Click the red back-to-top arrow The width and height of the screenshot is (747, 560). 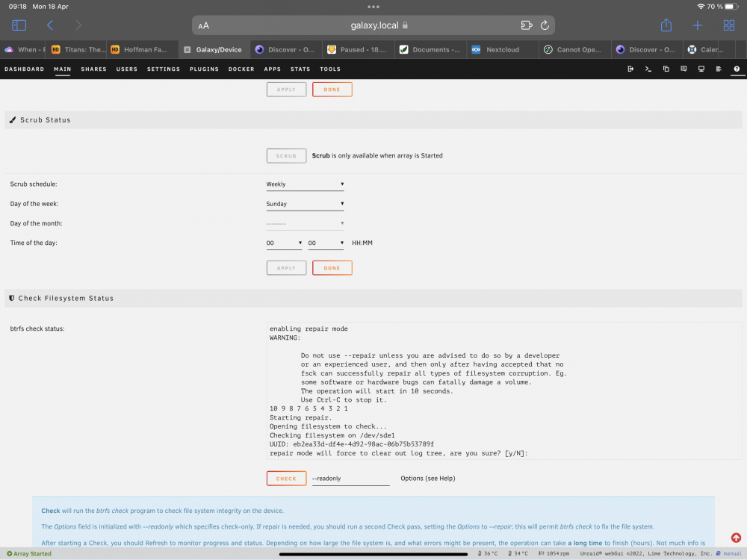[x=736, y=538]
